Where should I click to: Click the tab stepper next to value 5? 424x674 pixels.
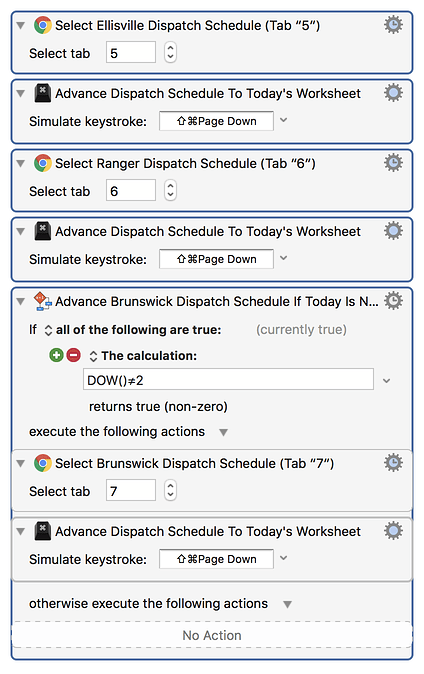[x=170, y=53]
